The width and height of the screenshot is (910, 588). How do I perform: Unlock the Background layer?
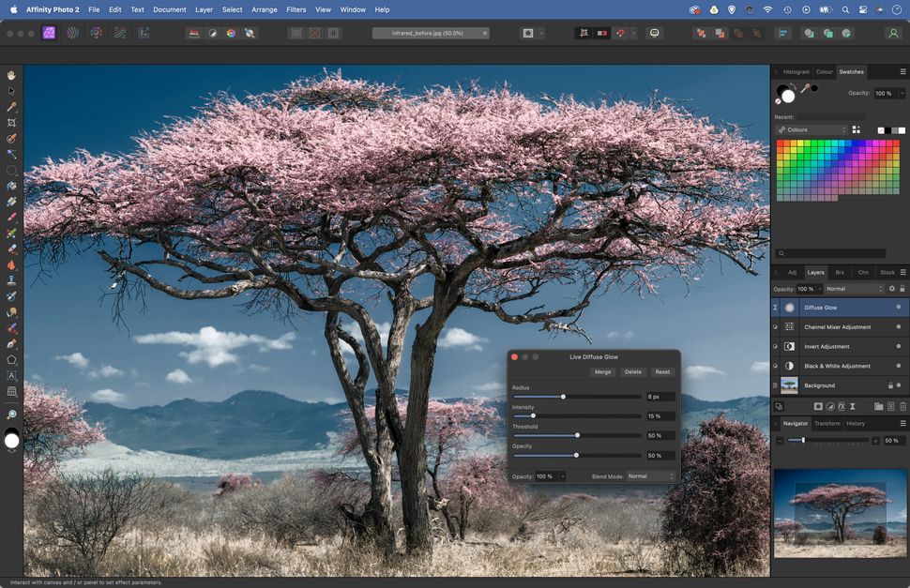point(891,385)
